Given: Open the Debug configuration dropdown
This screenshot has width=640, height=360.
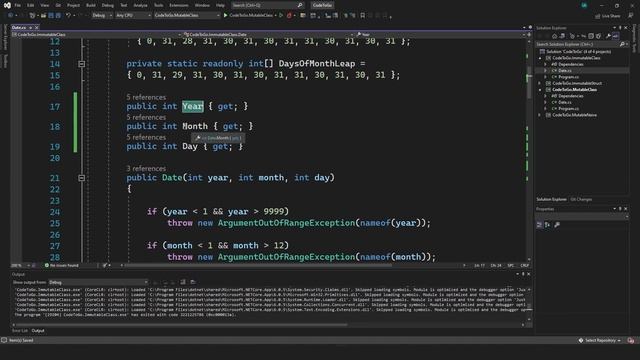Looking at the screenshot, I should pyautogui.click(x=102, y=16).
